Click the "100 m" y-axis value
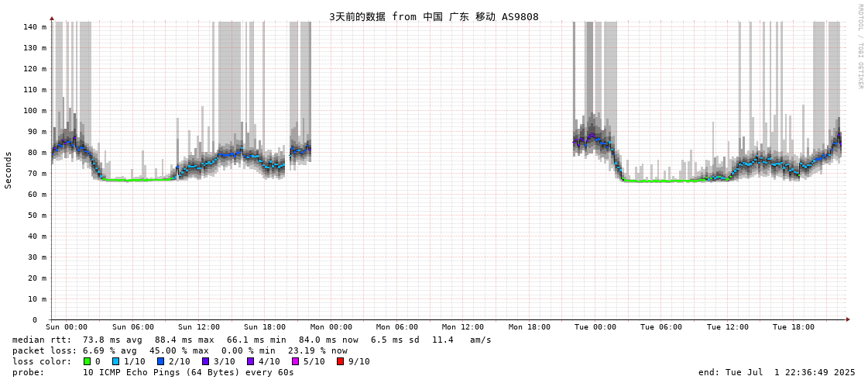The image size is (868, 383). click(36, 110)
